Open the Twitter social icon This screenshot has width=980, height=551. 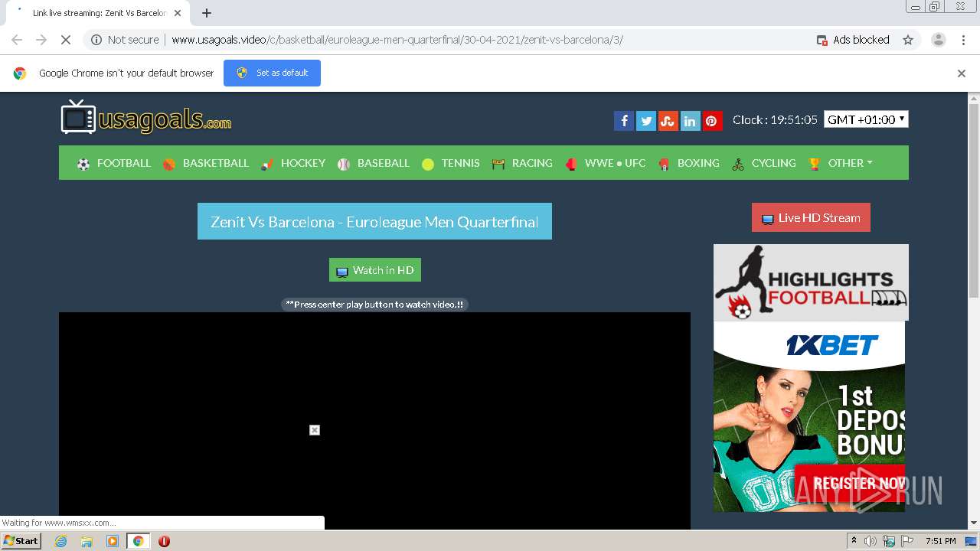point(646,121)
